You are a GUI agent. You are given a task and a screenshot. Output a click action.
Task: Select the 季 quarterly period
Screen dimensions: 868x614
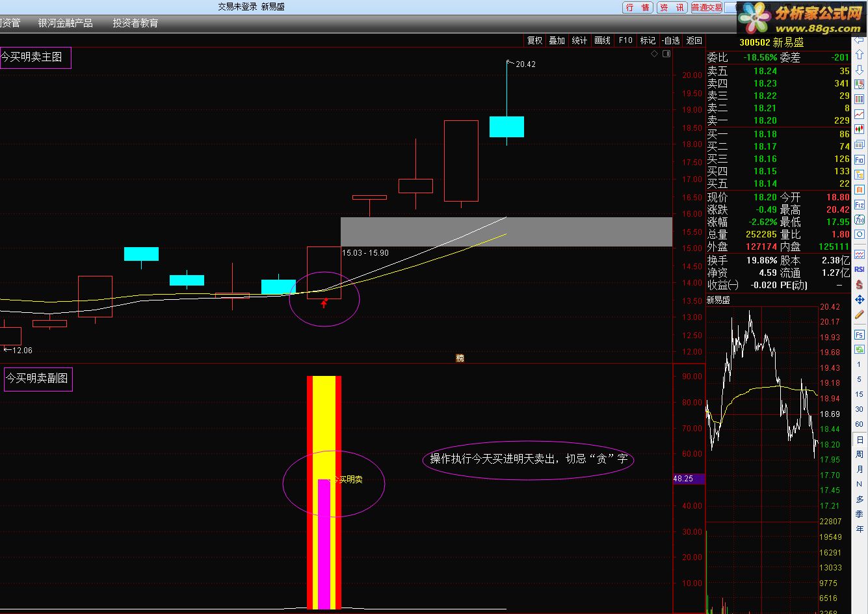pos(860,514)
